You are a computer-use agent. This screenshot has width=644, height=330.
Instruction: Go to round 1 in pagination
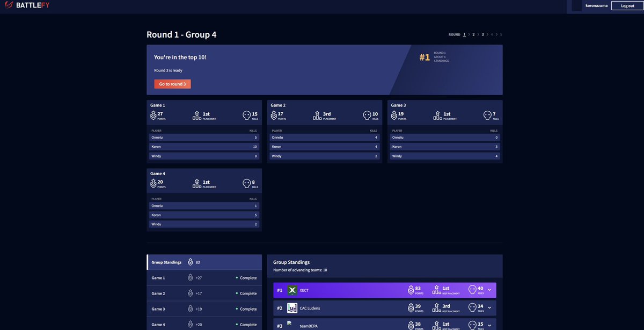point(464,34)
